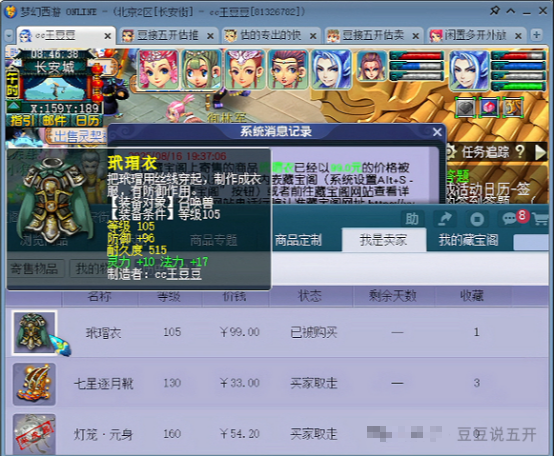Click the pet's red health bar
Image resolution: width=554 pixels, height=457 pixels.
coord(417,56)
